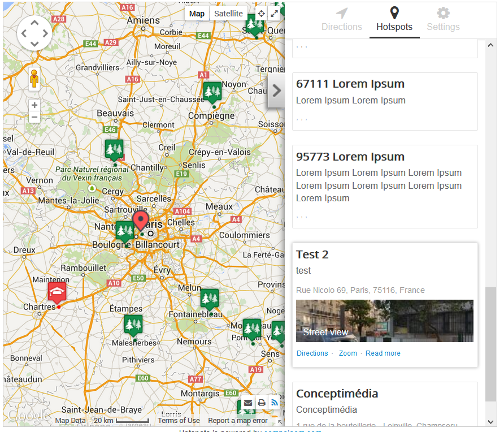
Task: Select the 95773 Lorem Ipsum hotspot title
Action: (350, 157)
